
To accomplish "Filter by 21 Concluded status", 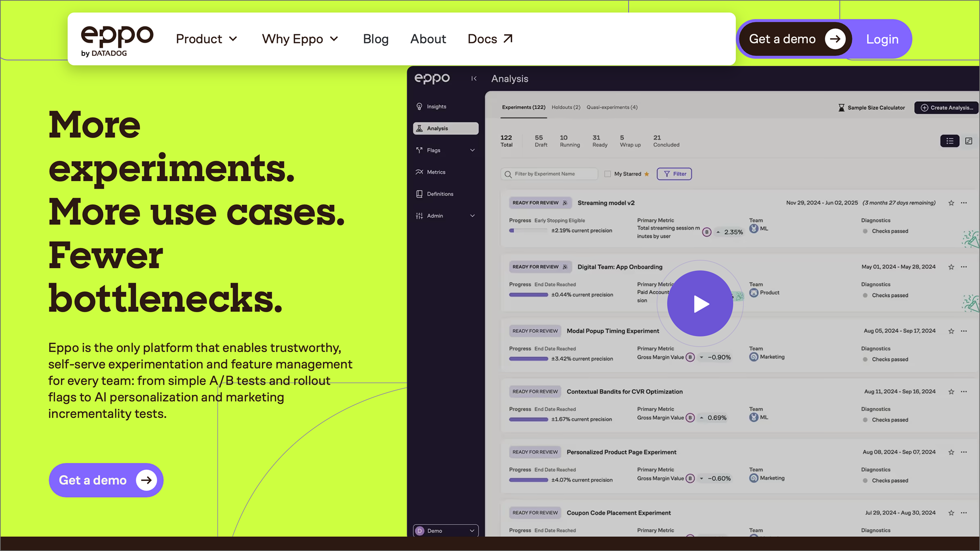I will click(666, 141).
